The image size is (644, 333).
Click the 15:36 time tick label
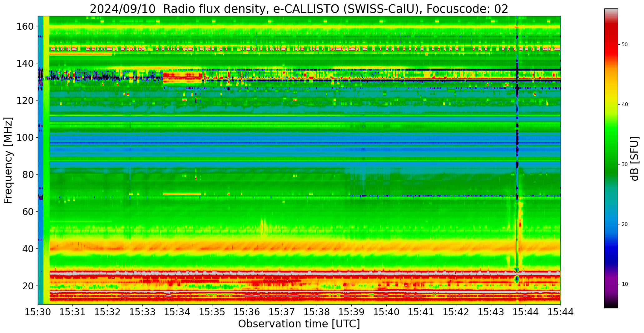pyautogui.click(x=247, y=312)
